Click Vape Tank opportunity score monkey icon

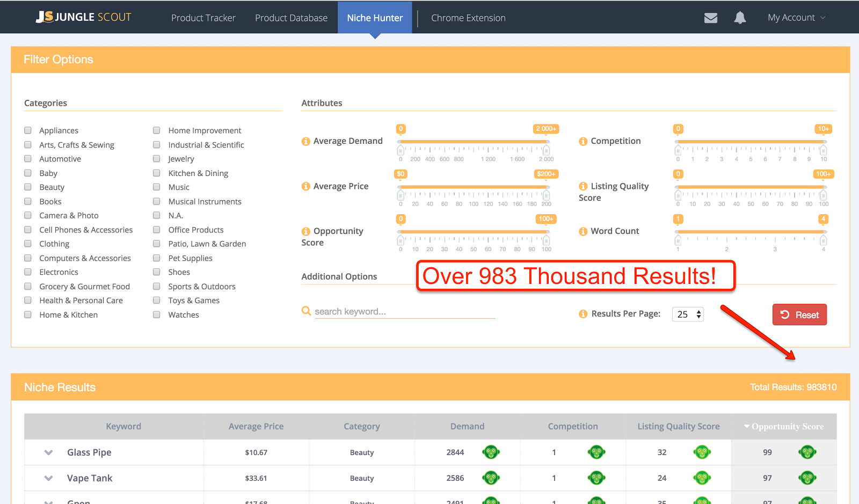pyautogui.click(x=807, y=478)
